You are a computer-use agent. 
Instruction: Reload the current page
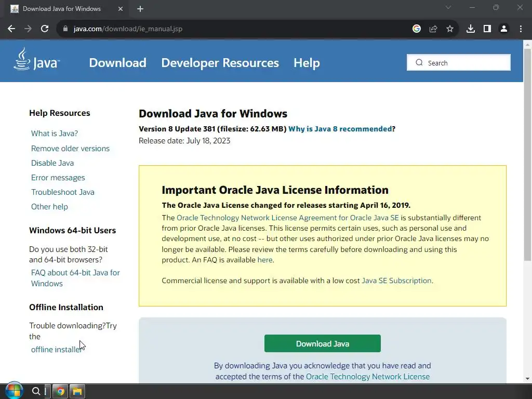click(x=45, y=29)
